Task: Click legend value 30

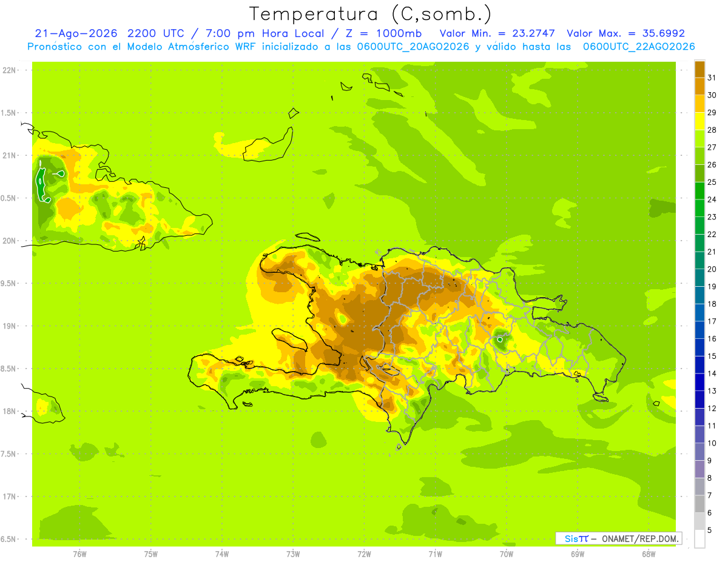Action: coord(712,95)
